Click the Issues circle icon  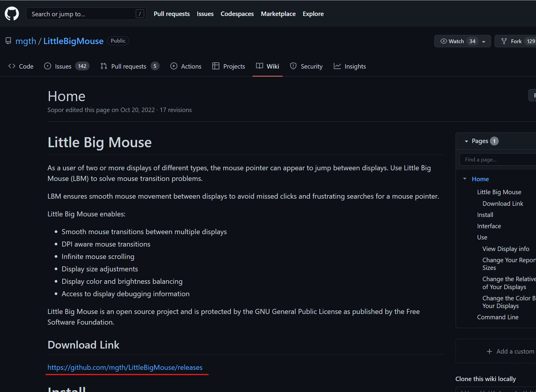48,66
